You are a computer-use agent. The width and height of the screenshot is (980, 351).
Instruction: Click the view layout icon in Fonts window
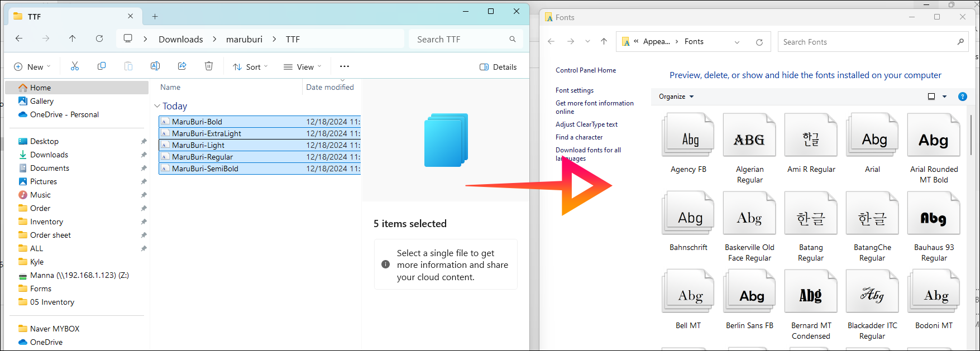(931, 97)
